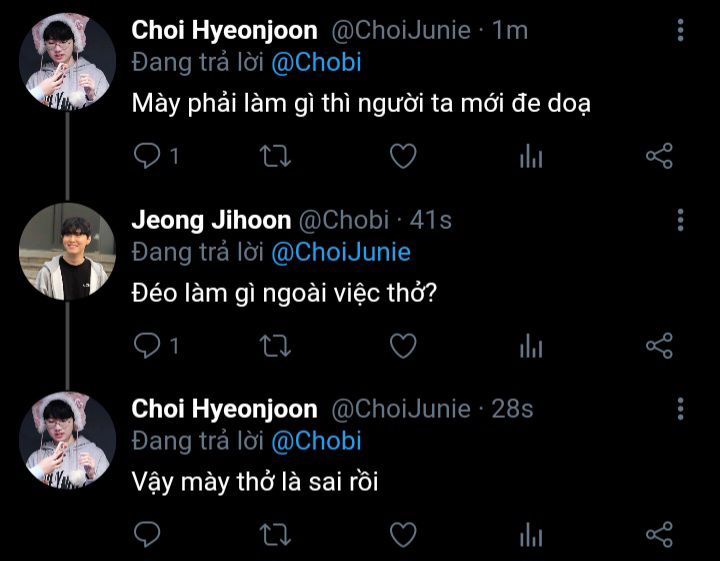Viewport: 720px width, 561px height.
Task: Retweet Jeong Jihoon's tweet
Action: click(x=275, y=346)
